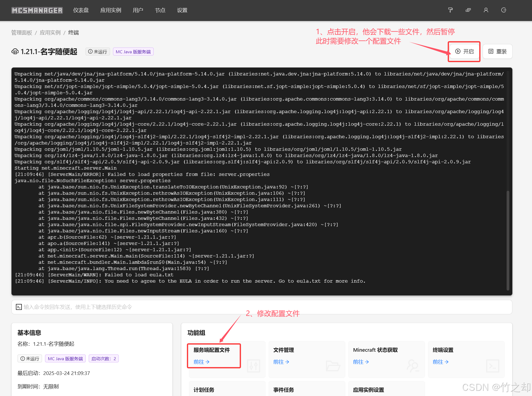The image size is (532, 396).
Task: Click the terminal icon on 终端设置 card
Action: click(x=493, y=366)
